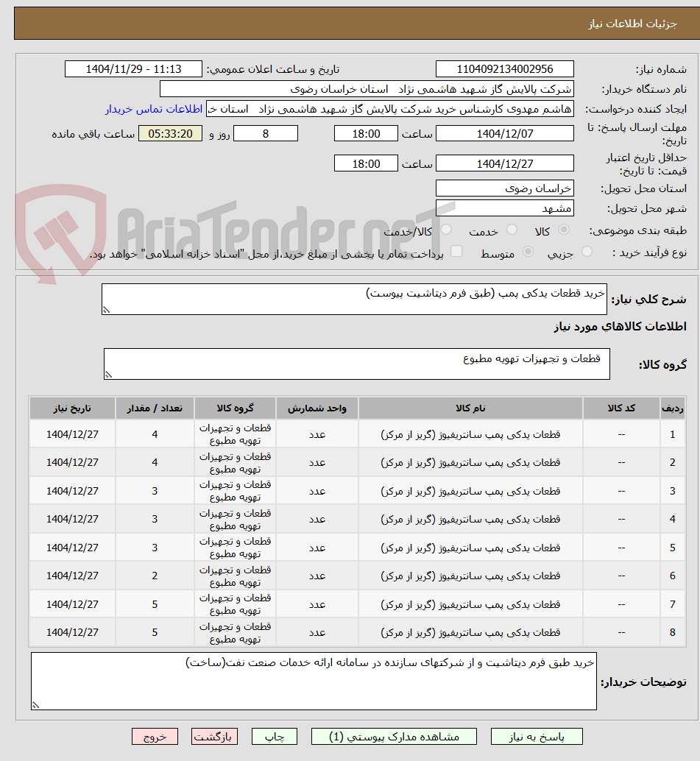This screenshot has width=700, height=761.
Task: Select the متوسط purchase type radio
Action: [528, 252]
